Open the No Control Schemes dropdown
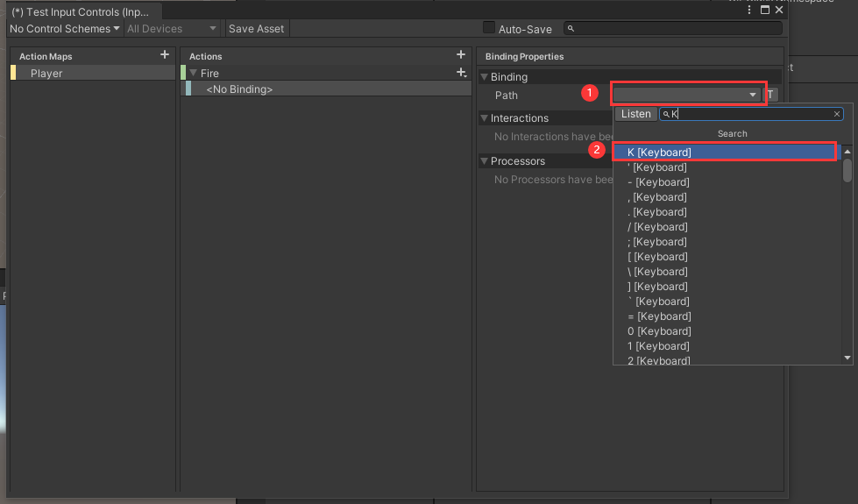Image resolution: width=858 pixels, height=504 pixels. click(x=64, y=29)
